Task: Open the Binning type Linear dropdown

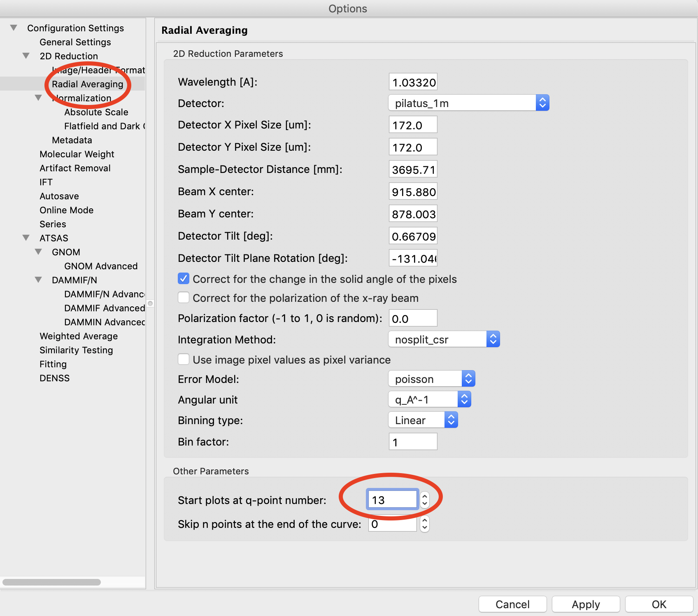Action: [423, 420]
